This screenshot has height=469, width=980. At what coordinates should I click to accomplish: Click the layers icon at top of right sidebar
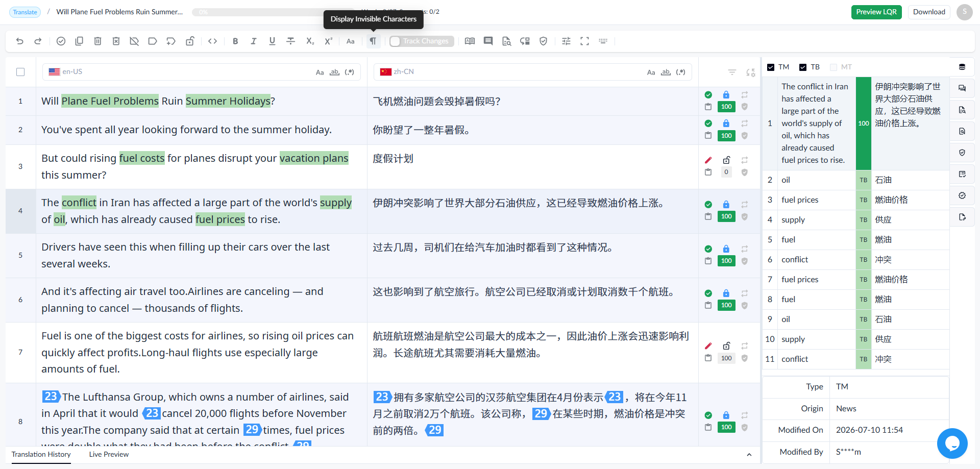pyautogui.click(x=962, y=67)
